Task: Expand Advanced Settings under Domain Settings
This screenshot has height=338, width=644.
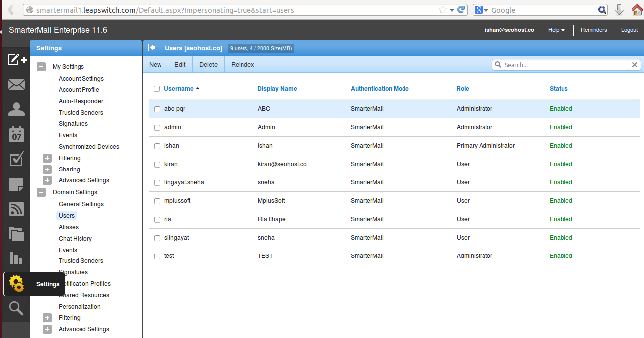Action: pyautogui.click(x=47, y=329)
